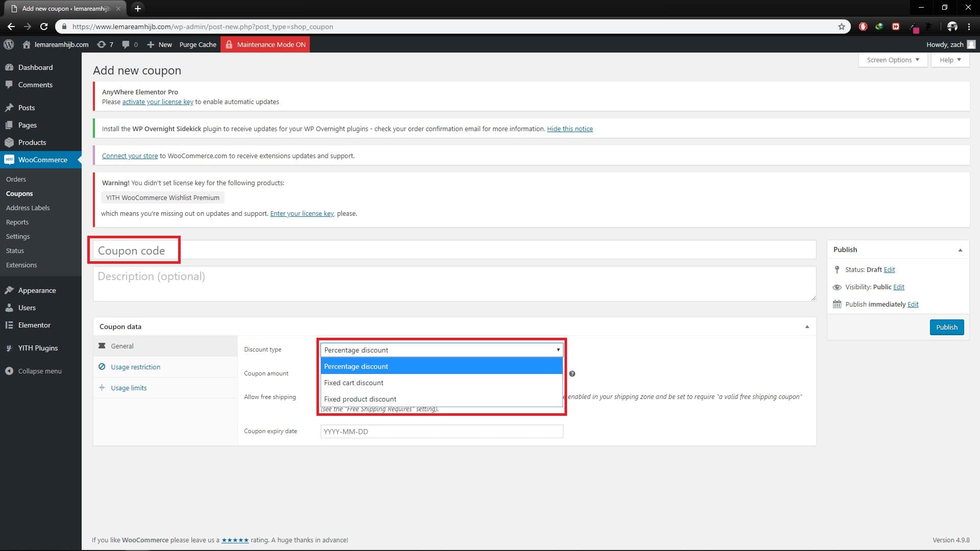Image resolution: width=980 pixels, height=551 pixels.
Task: Go to WooCommerce Coupons
Action: point(19,193)
